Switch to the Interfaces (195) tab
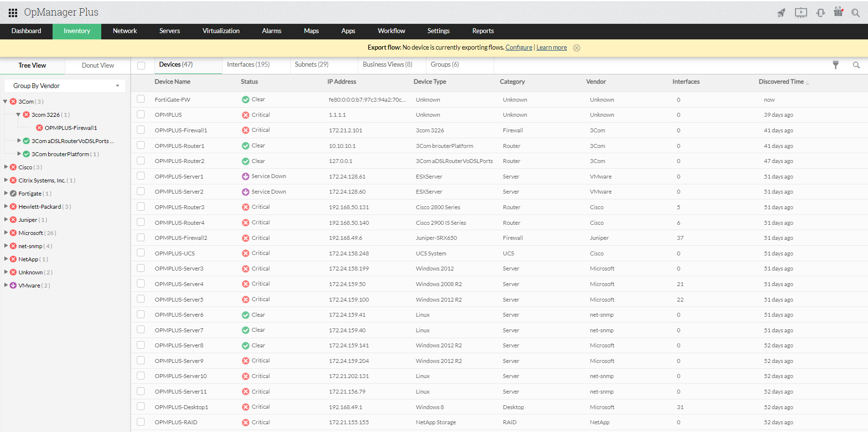868x432 pixels. coord(248,65)
